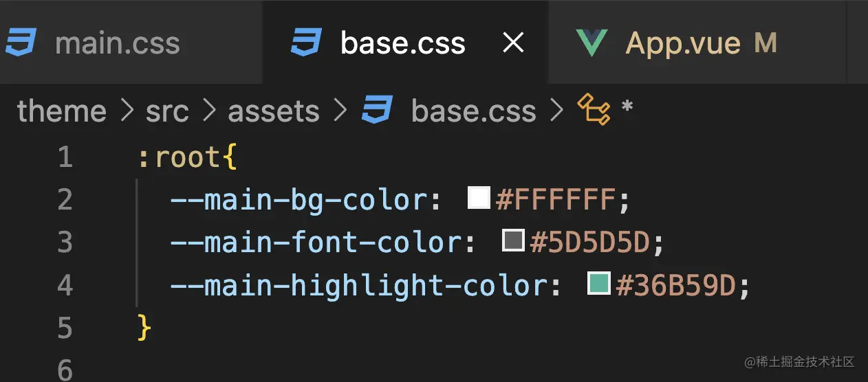Viewport: 868px width, 382px height.
Task: Open the App.vue tab
Action: pyautogui.click(x=682, y=43)
